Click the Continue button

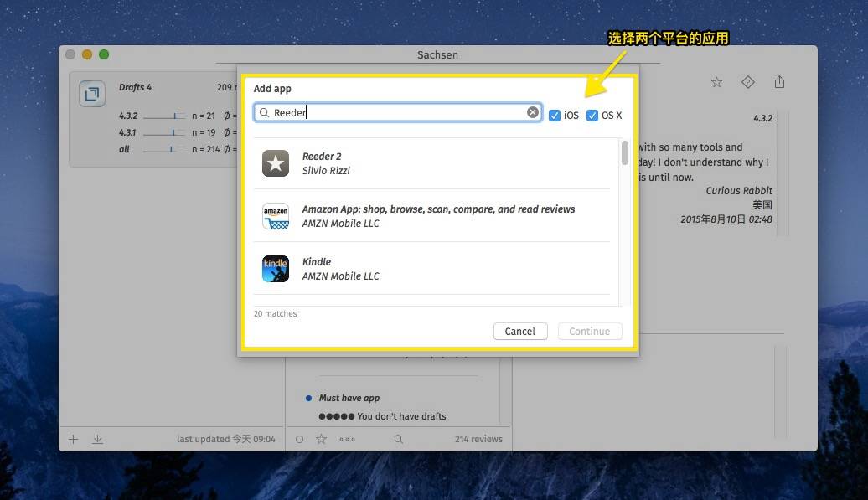point(590,332)
